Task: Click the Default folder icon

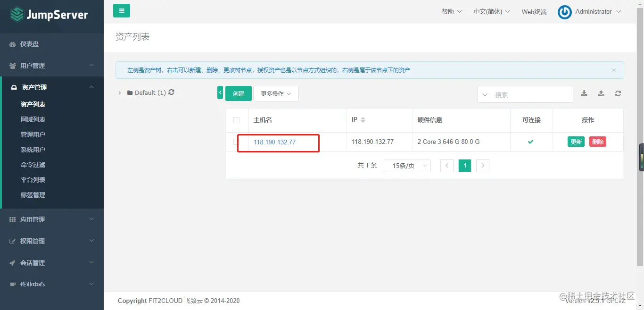Action: click(x=130, y=93)
